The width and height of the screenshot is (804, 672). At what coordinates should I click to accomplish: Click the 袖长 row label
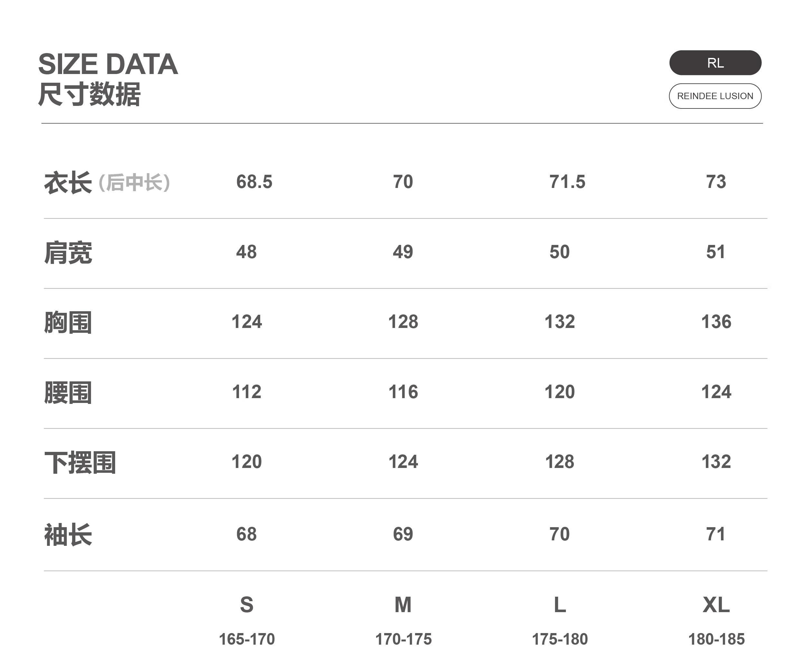click(x=68, y=535)
